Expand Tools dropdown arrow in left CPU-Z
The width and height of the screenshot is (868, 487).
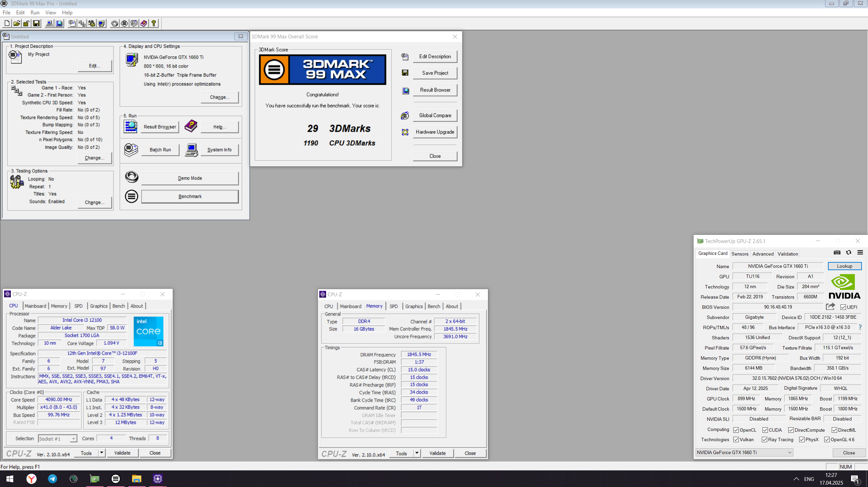[x=101, y=453]
